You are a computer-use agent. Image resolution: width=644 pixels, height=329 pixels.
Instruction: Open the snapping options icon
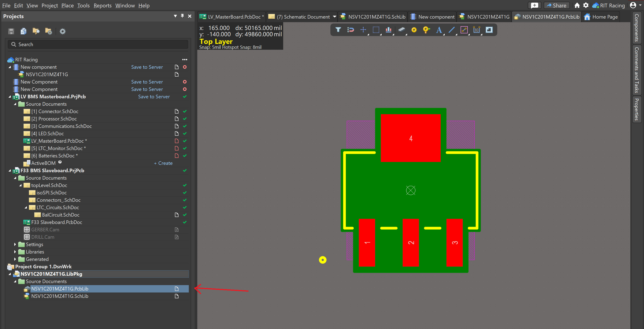[x=351, y=30]
